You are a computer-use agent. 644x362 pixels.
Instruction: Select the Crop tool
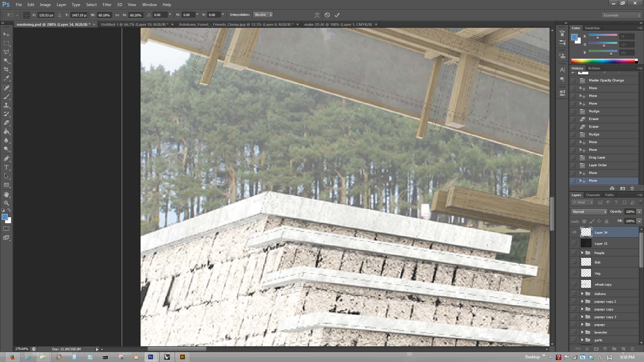click(7, 70)
